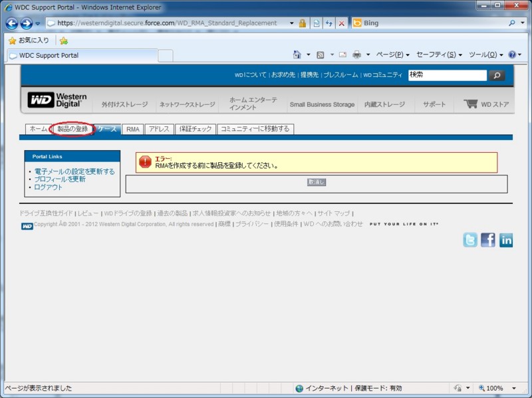The image size is (532, 398).
Task: Click the compatibility view icon
Action: coord(317,23)
